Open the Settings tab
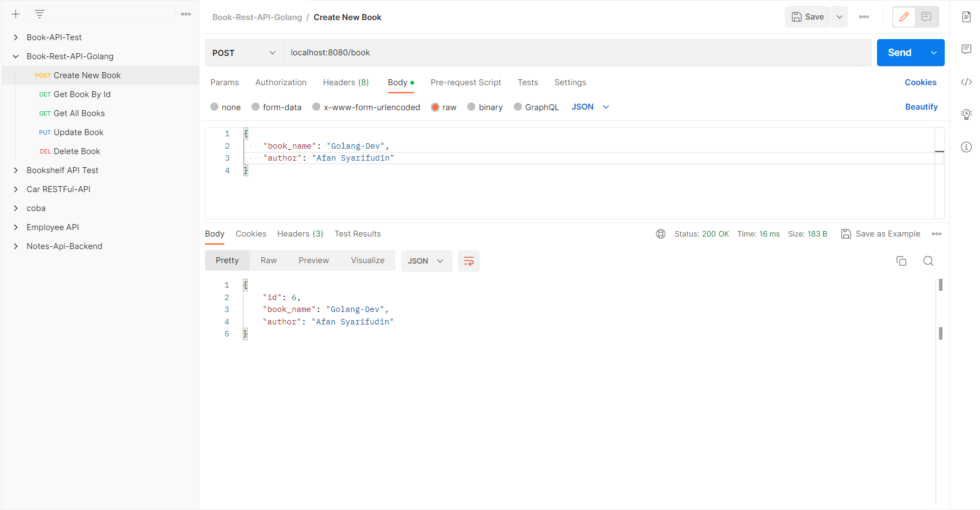Screen dimensions: 980x510 click(x=570, y=82)
